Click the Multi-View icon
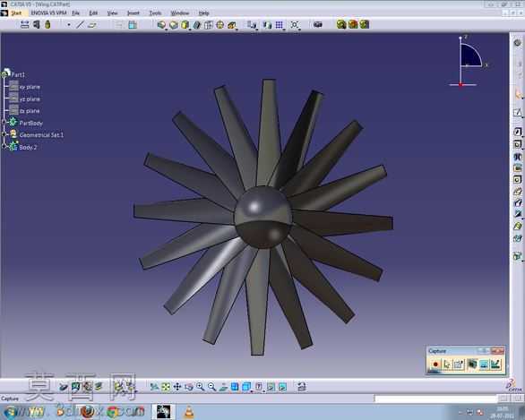Image resolution: width=525 pixels, height=420 pixels. (235, 387)
